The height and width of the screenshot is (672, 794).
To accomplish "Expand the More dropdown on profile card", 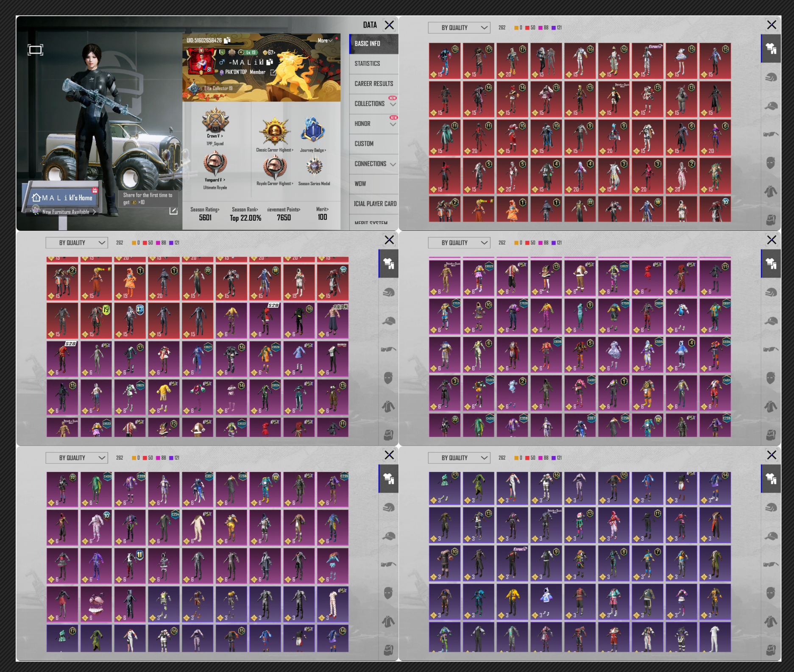I will pyautogui.click(x=326, y=40).
